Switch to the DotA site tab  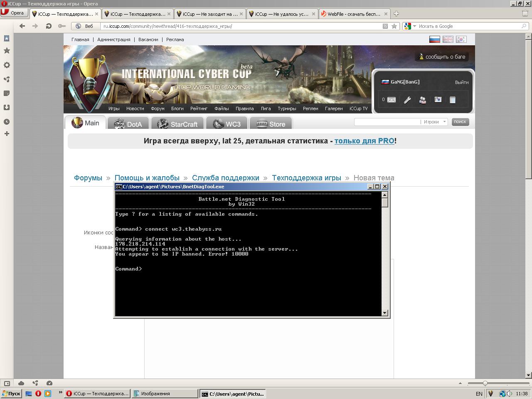(x=128, y=124)
